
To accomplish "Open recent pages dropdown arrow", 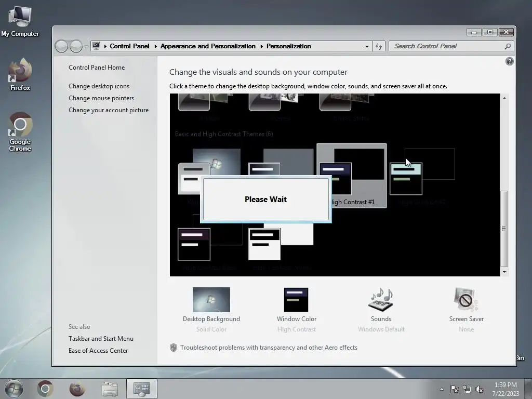I will [86, 46].
